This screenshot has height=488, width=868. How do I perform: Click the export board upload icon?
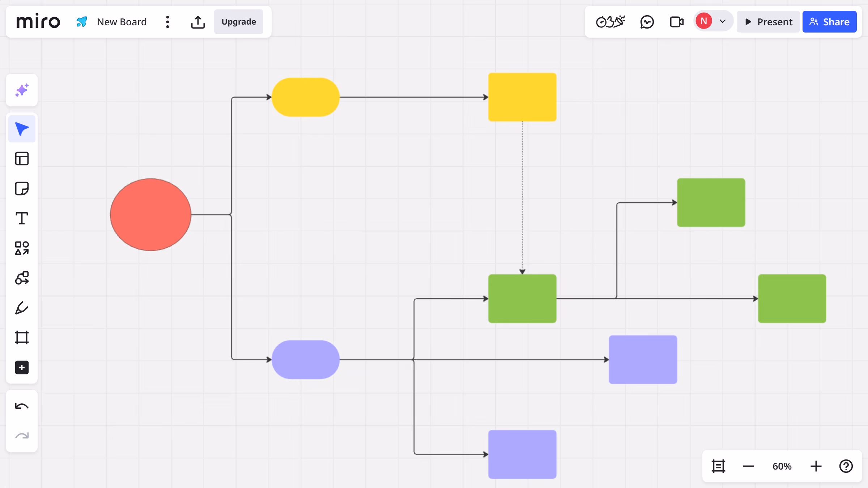tap(198, 22)
